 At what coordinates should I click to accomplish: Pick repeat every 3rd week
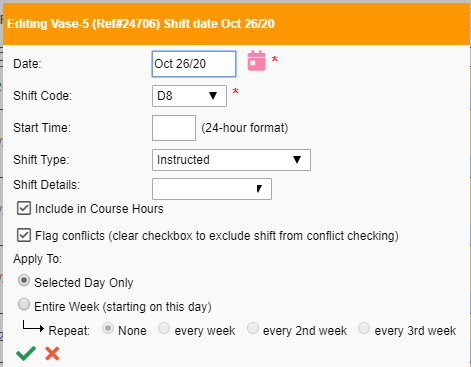[x=364, y=328]
